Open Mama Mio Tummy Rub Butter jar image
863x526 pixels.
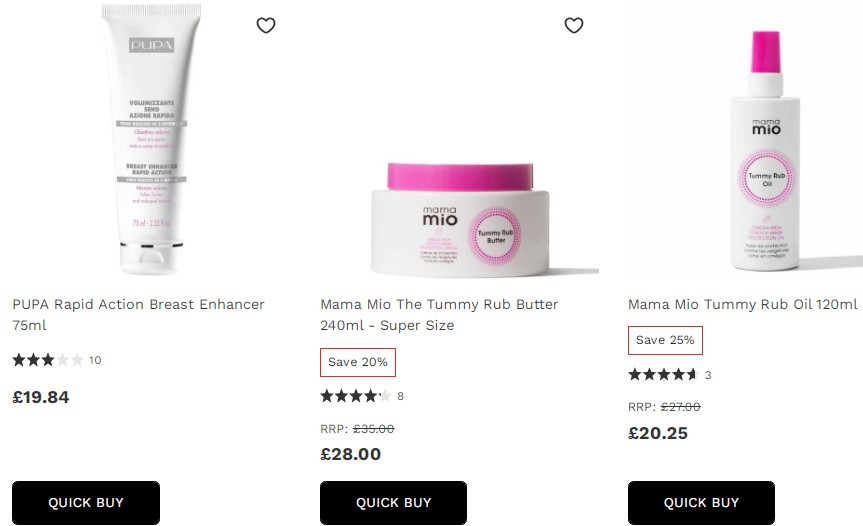click(x=460, y=219)
